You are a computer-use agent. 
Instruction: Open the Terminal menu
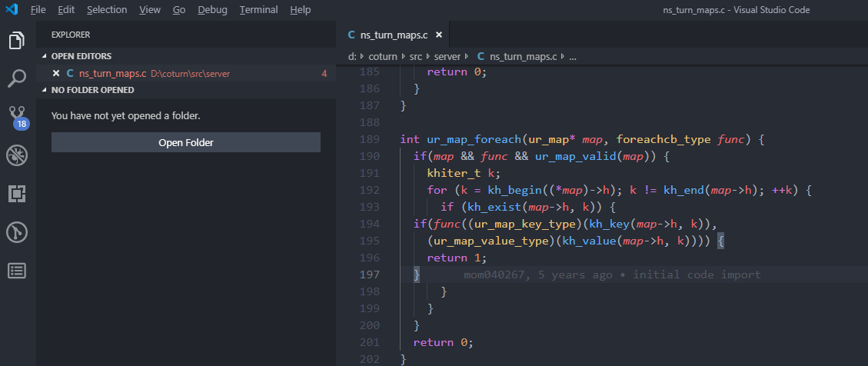pos(259,9)
